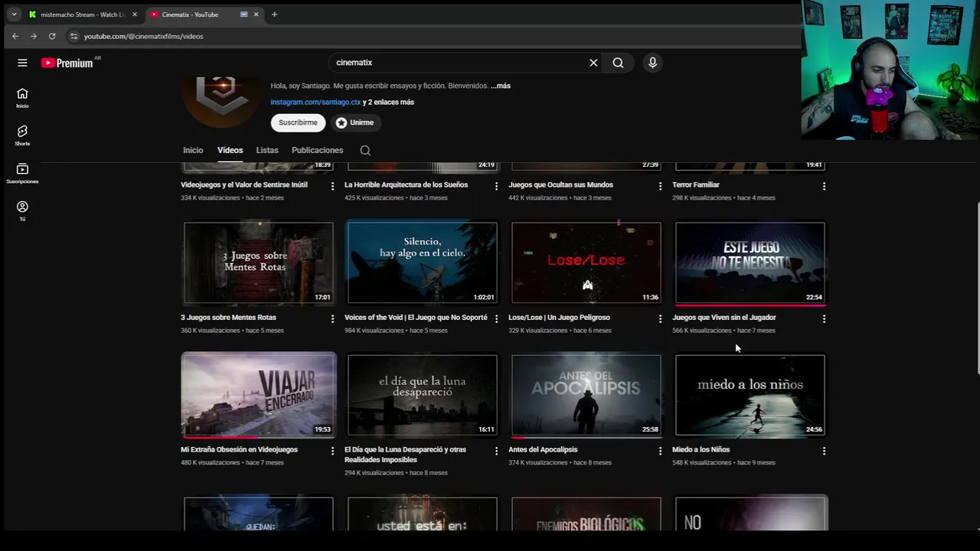The image size is (980, 551).
Task: Open options menu for Juegos que Viven sin el Jugador
Action: click(824, 318)
